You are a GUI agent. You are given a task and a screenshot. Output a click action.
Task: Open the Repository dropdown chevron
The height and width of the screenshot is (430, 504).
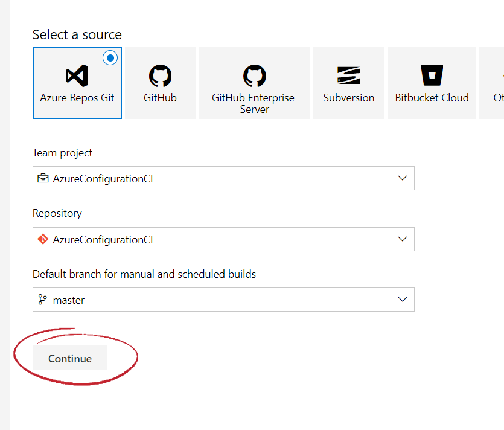click(403, 239)
